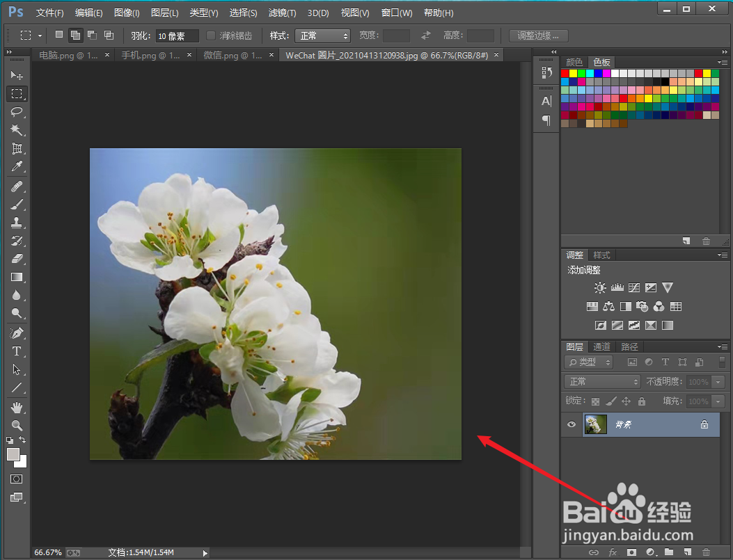733x560 pixels.
Task: Add a Levels adjustment
Action: 617,288
